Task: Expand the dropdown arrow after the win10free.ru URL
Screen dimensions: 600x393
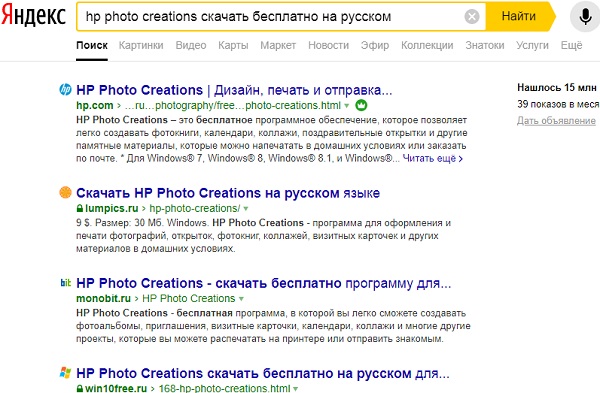Action: pyautogui.click(x=296, y=389)
